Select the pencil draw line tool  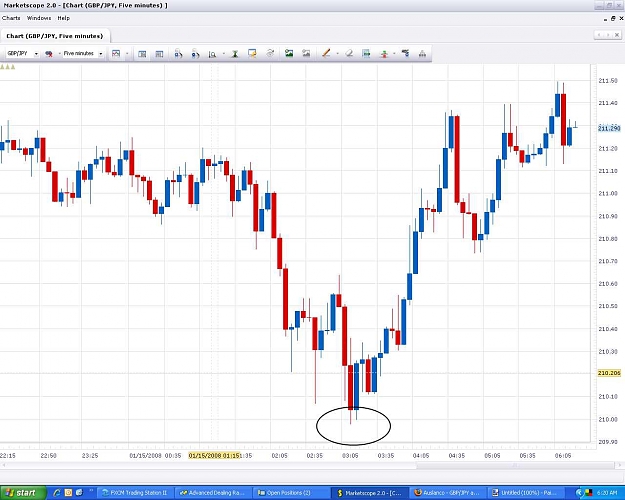point(326,53)
